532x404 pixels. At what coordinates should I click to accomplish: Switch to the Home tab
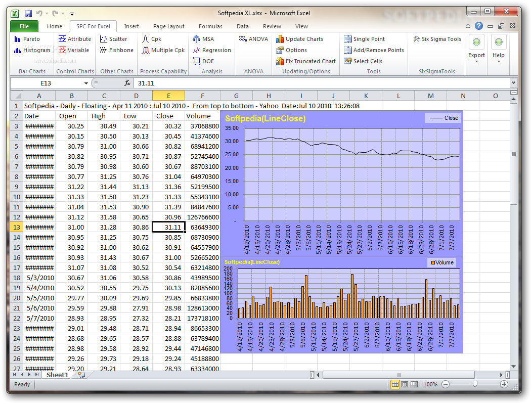click(x=55, y=26)
